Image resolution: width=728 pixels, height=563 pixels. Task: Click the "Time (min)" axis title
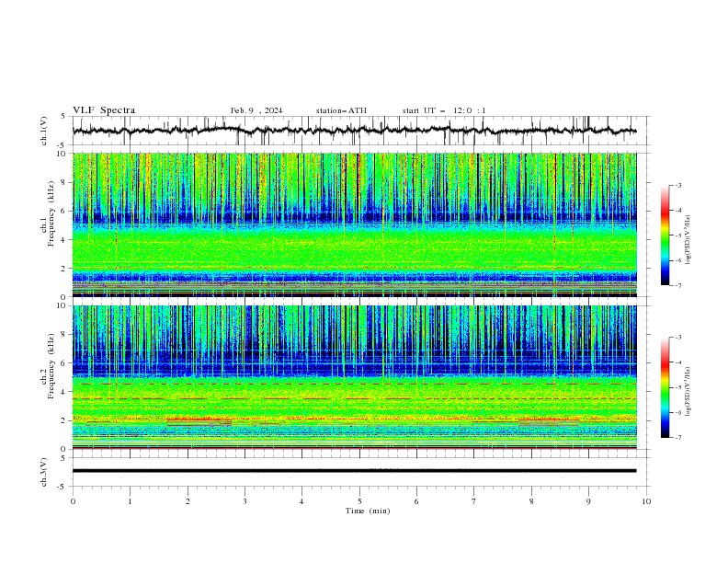tap(368, 511)
